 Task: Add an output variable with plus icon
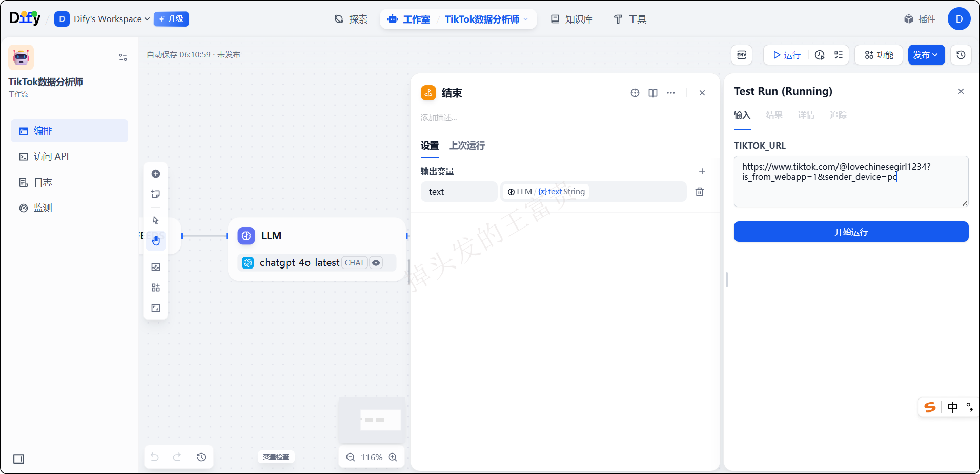702,171
